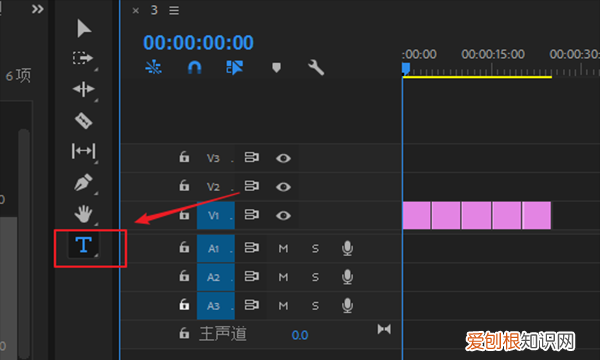The width and height of the screenshot is (600, 360).
Task: Select the Razor tool
Action: [83, 121]
